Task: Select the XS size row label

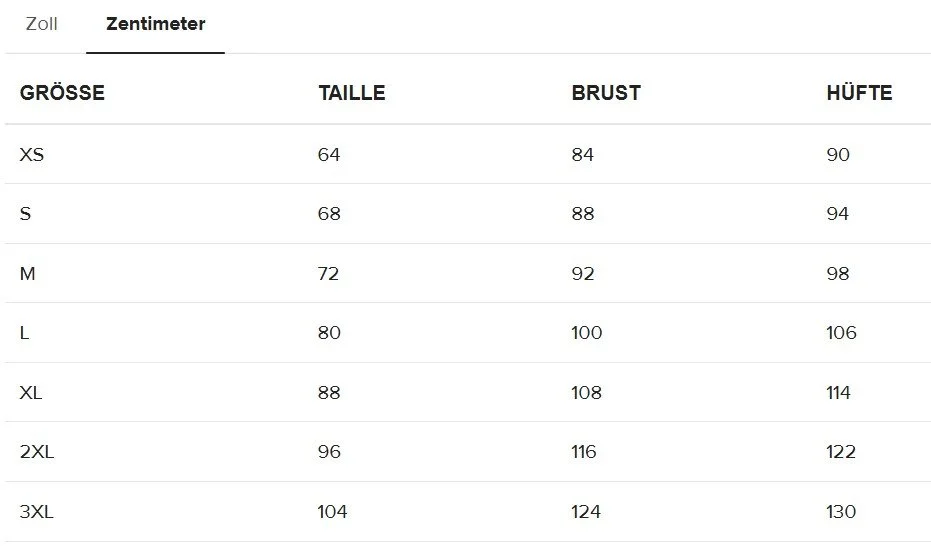Action: tap(31, 154)
